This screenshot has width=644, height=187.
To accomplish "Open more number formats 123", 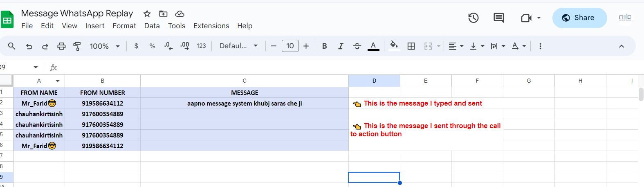I will 201,46.
